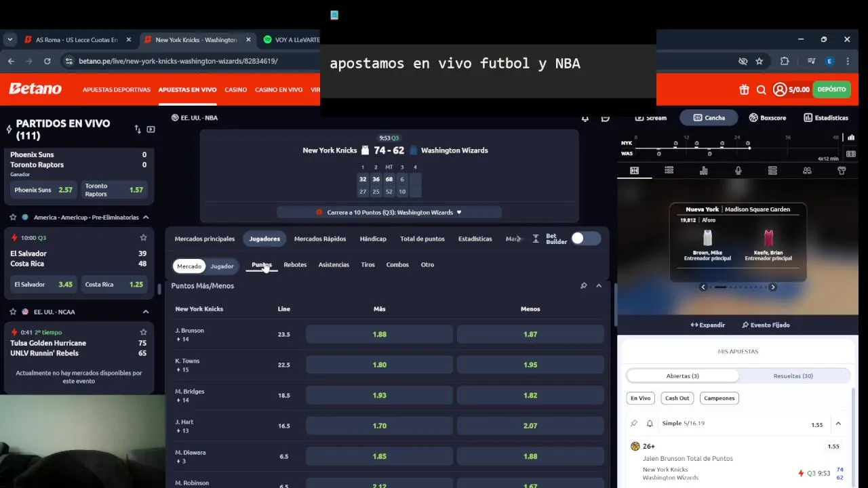Bet Costa Rica to win at 1.25
This screenshot has height=488, width=868.
click(x=115, y=285)
